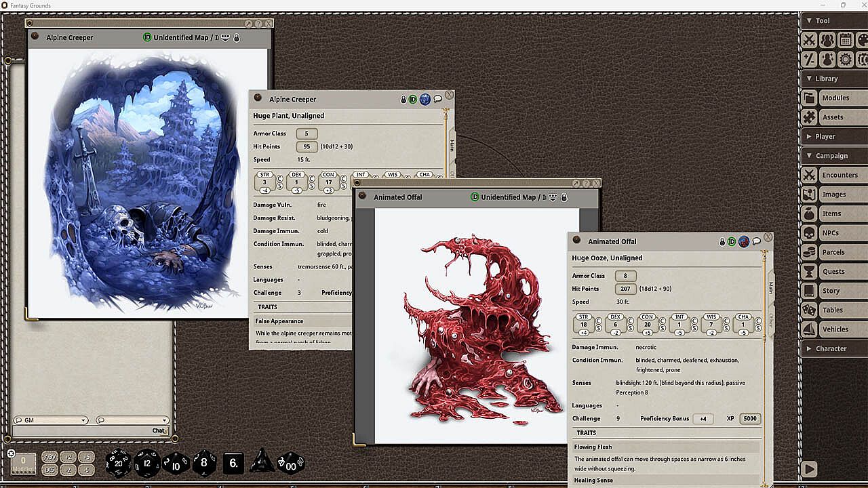Select the Main tab on Alpine Creeper sheet
The image size is (868, 488).
point(452,146)
